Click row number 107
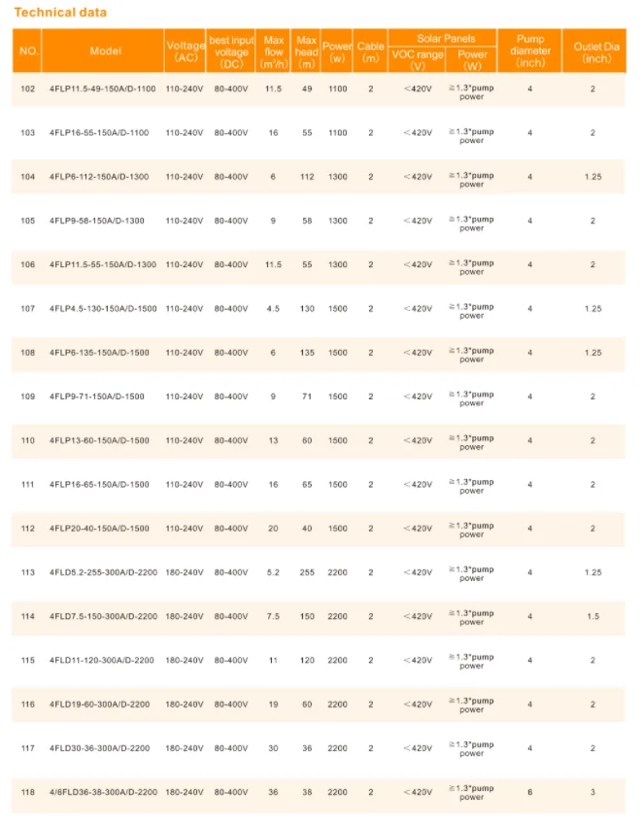Image resolution: width=644 pixels, height=825 pixels. pyautogui.click(x=27, y=309)
